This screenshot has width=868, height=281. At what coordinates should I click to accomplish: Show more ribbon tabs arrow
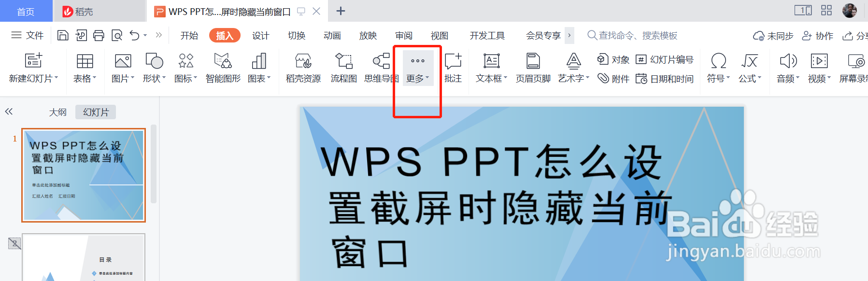tap(569, 35)
